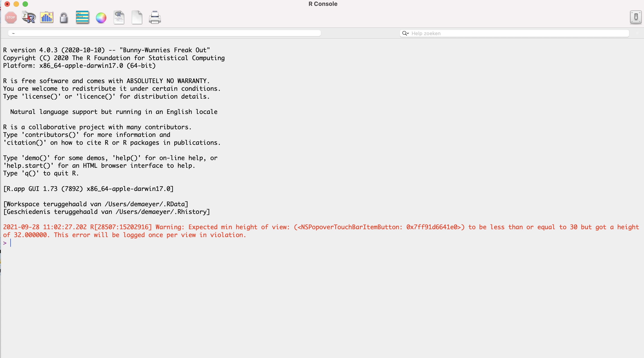Click the collaborative project line
The width and height of the screenshot is (644, 358).
point(97,127)
